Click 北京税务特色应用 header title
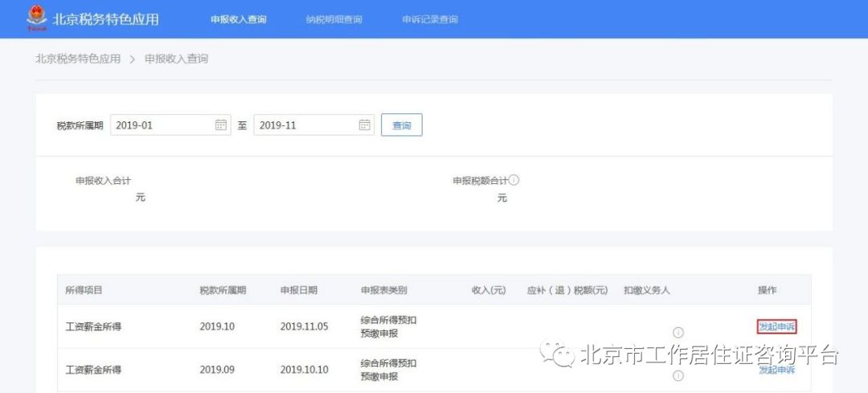 click(105, 19)
